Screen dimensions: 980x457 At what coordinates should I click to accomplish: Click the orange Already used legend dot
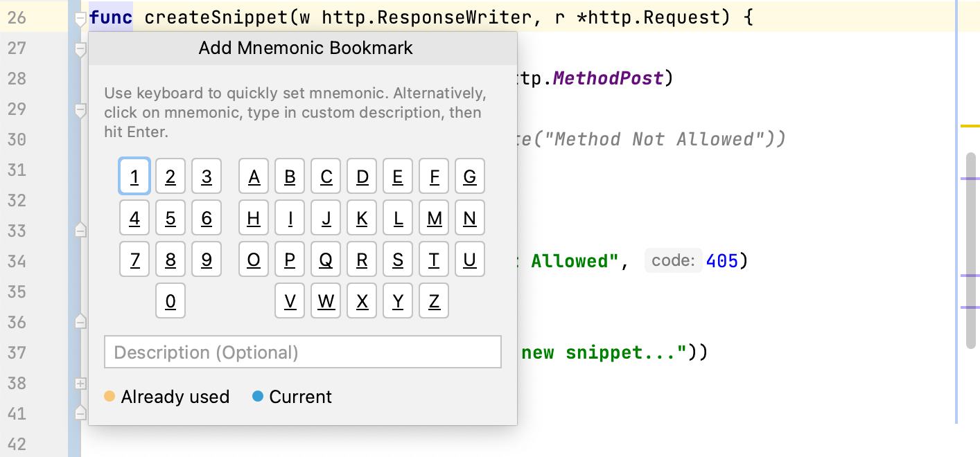(x=110, y=397)
